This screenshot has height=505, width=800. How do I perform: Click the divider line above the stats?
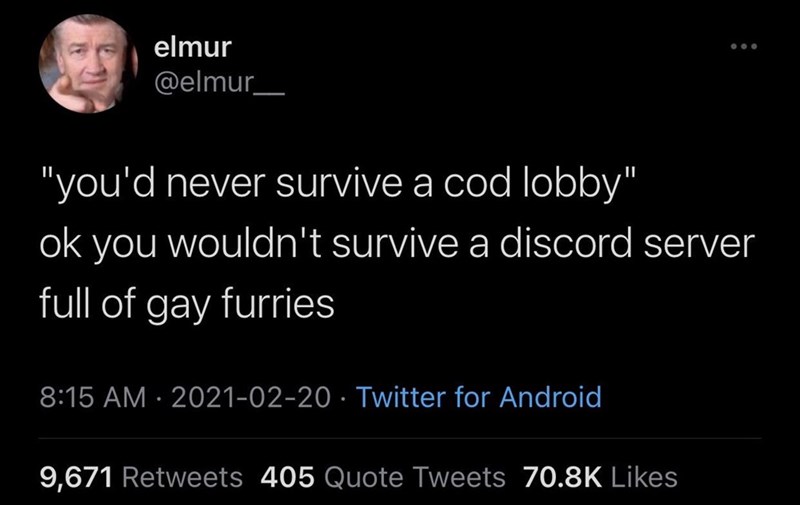click(400, 438)
